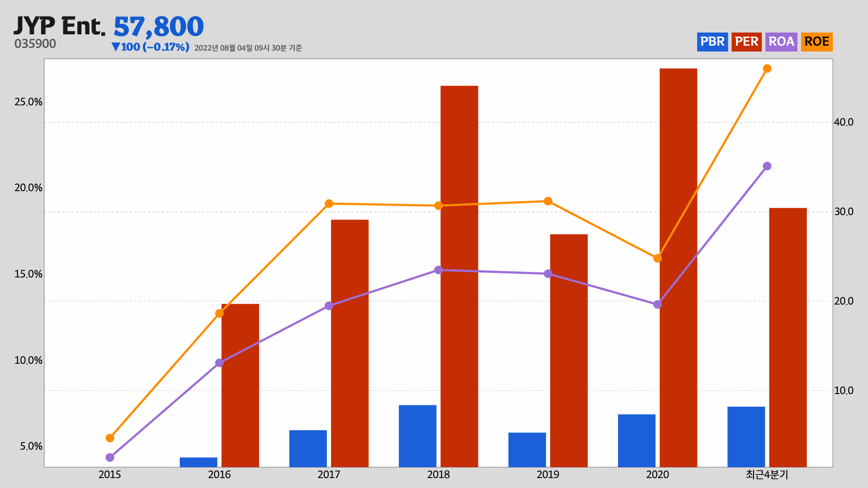Click the 2016 x-axis label
868x488 pixels.
tap(219, 475)
